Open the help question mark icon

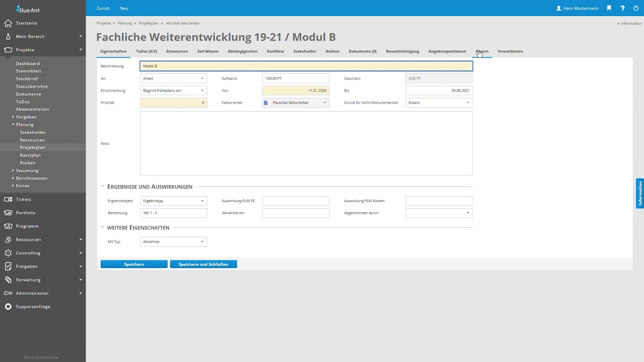pyautogui.click(x=622, y=9)
